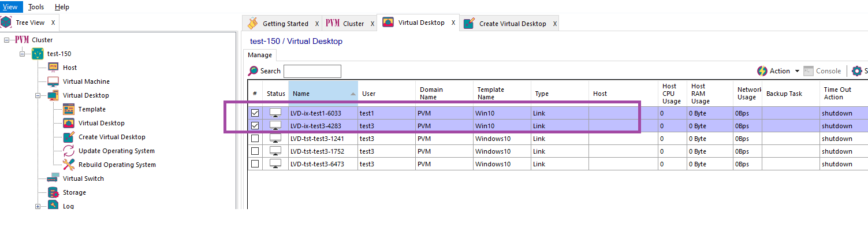
Task: Sort by the Name column header
Action: (323, 94)
